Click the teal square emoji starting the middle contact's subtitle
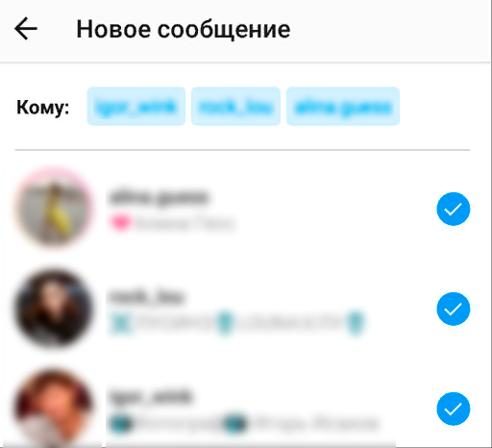Image resolution: width=492 pixels, height=448 pixels. (121, 323)
